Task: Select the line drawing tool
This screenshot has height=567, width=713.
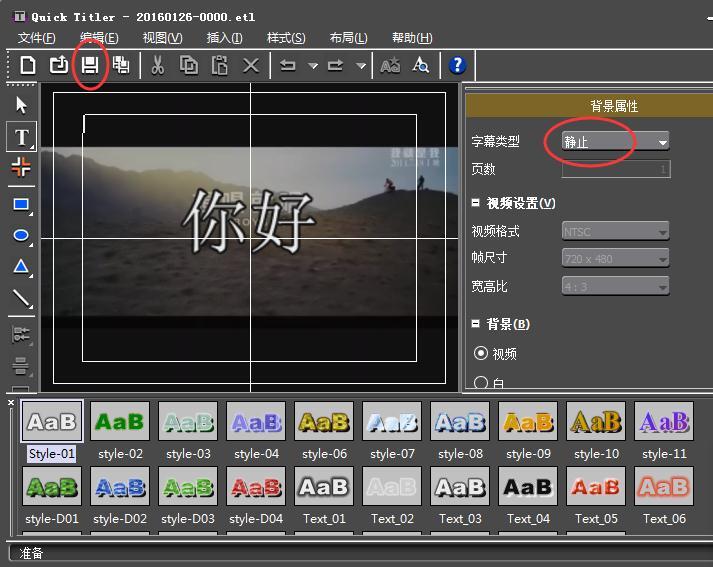Action: [x=21, y=298]
